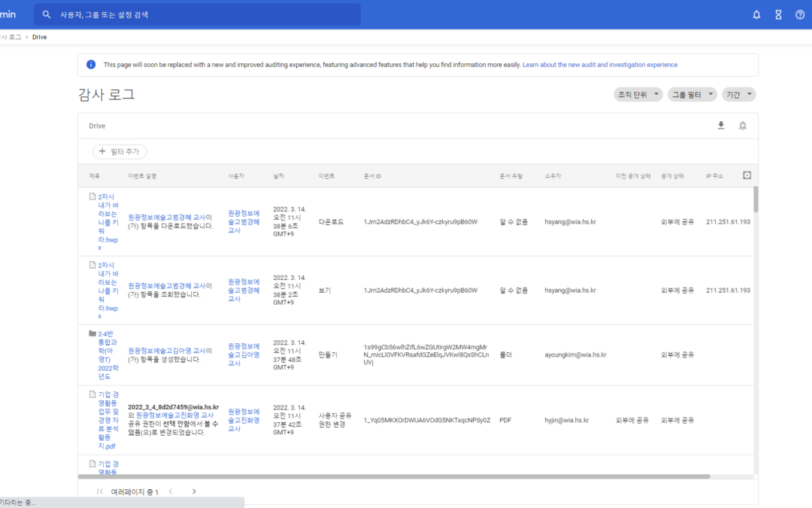Select owner ayoungkim@wia.hs.kr cell
The height and width of the screenshot is (508, 812).
575,354
